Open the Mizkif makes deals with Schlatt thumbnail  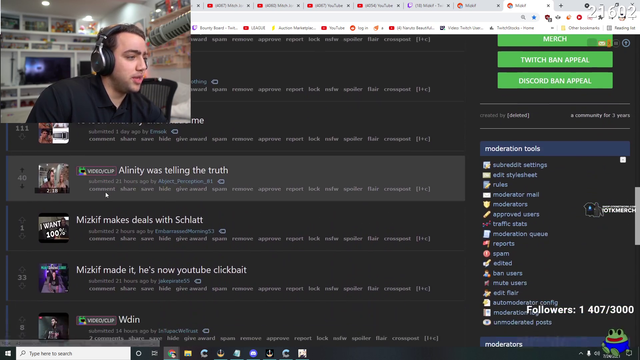pos(54,228)
